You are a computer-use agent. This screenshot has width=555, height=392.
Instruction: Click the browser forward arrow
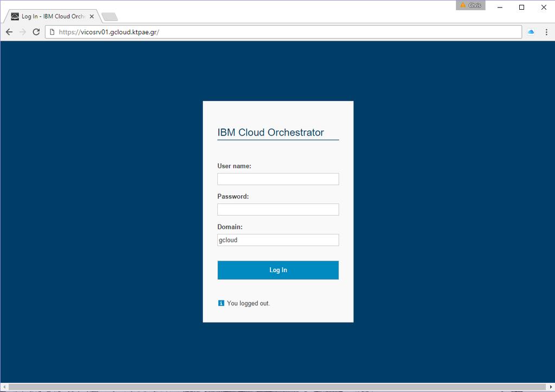(x=23, y=32)
